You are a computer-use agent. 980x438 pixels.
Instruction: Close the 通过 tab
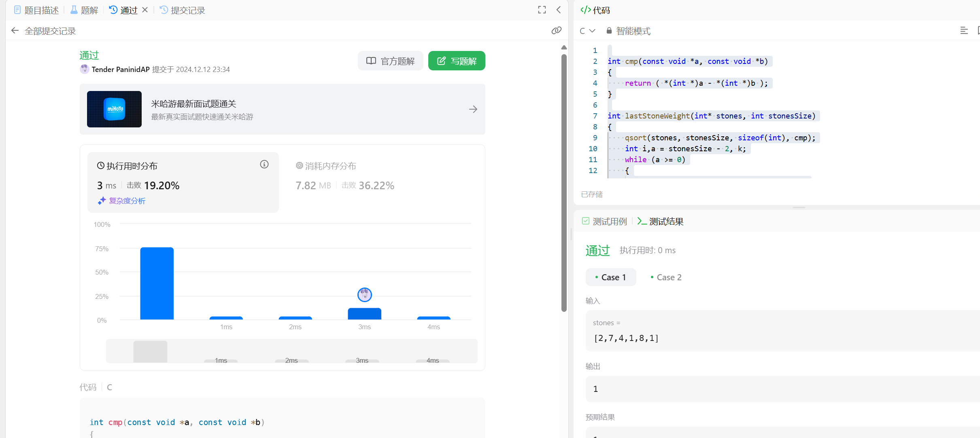(x=145, y=10)
